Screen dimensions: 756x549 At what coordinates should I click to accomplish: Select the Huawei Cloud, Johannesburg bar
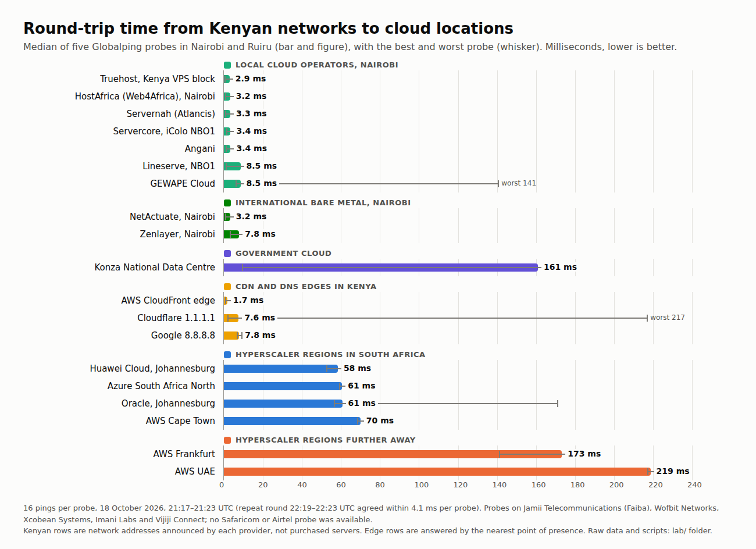[280, 369]
